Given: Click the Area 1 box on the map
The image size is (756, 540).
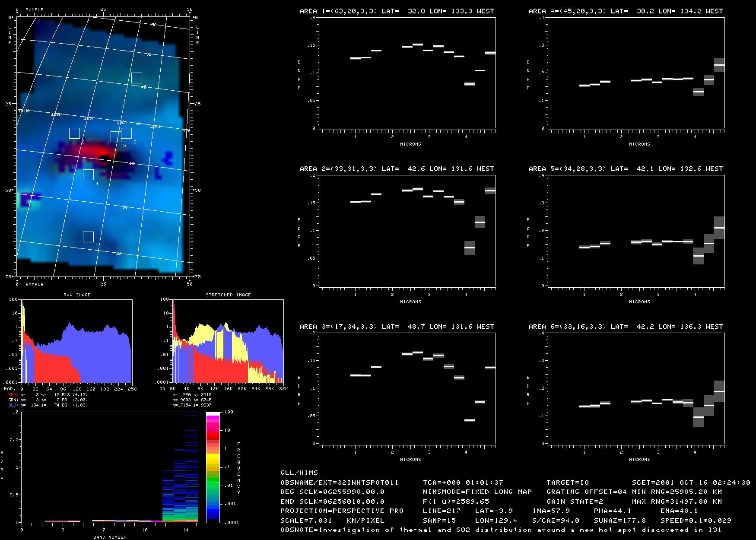Looking at the screenshot, I should tap(88, 237).
